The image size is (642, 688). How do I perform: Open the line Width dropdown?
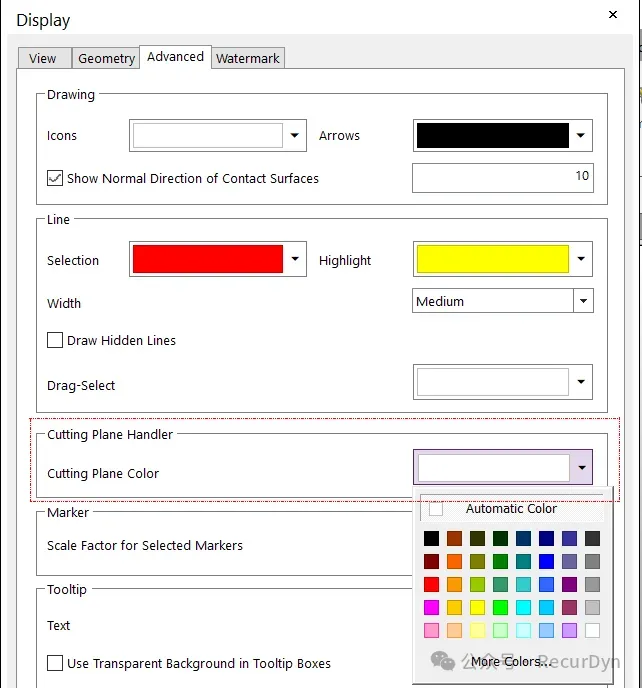coord(582,301)
